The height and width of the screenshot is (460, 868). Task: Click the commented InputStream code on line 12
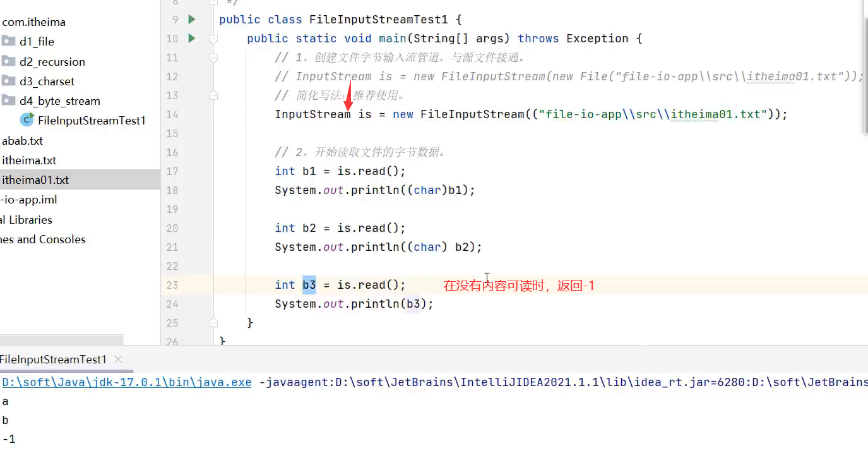point(569,76)
